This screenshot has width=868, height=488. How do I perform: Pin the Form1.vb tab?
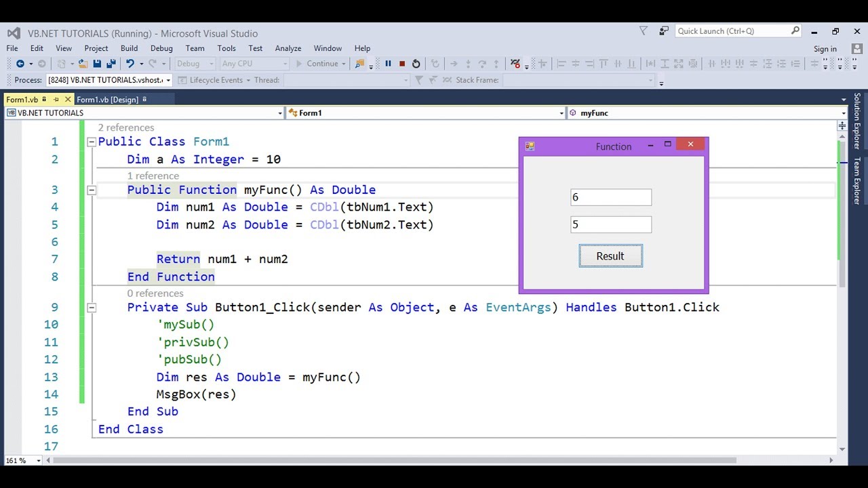click(56, 100)
